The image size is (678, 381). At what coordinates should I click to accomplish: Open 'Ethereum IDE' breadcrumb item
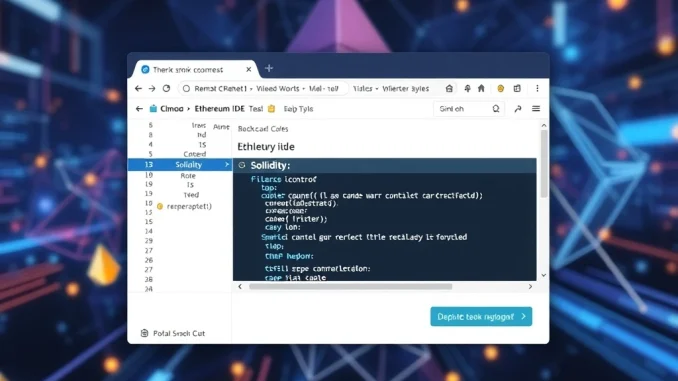[x=219, y=109]
